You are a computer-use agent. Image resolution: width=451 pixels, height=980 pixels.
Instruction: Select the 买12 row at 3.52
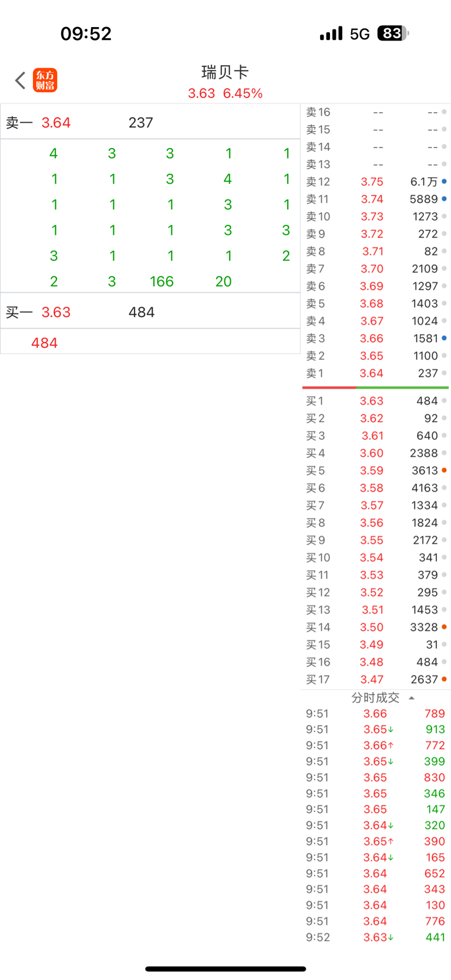(x=376, y=592)
